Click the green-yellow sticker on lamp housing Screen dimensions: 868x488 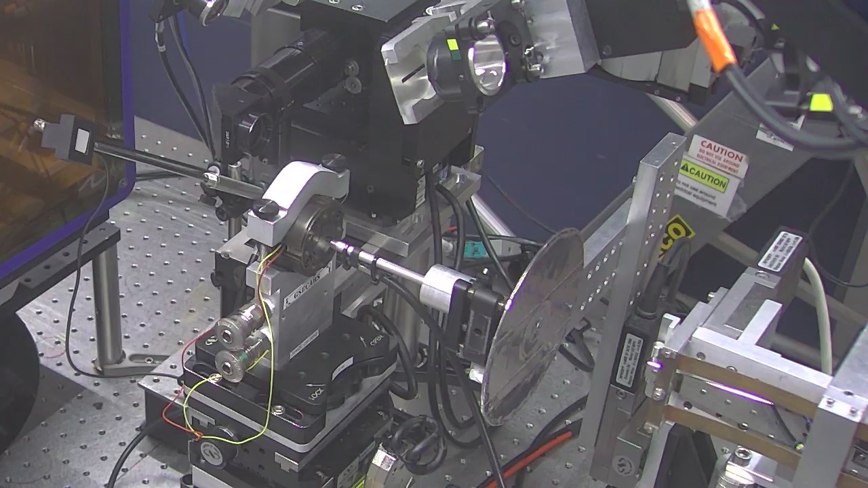click(x=452, y=45)
